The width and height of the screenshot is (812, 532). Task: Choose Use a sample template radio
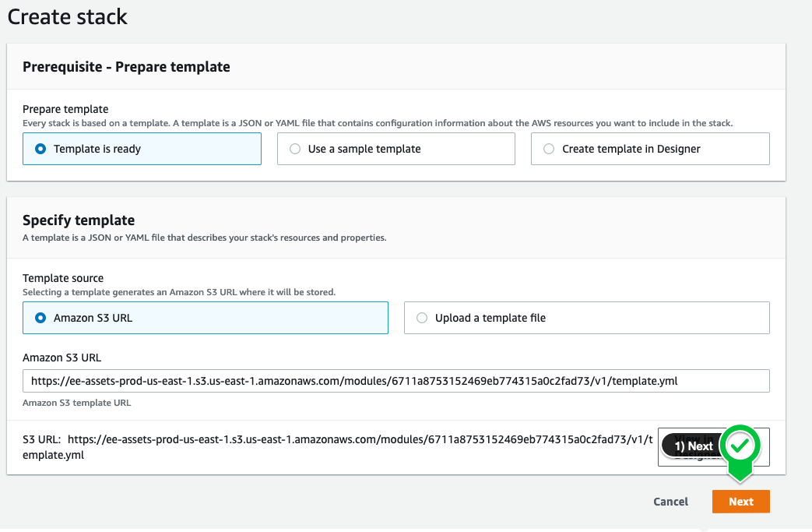point(395,149)
